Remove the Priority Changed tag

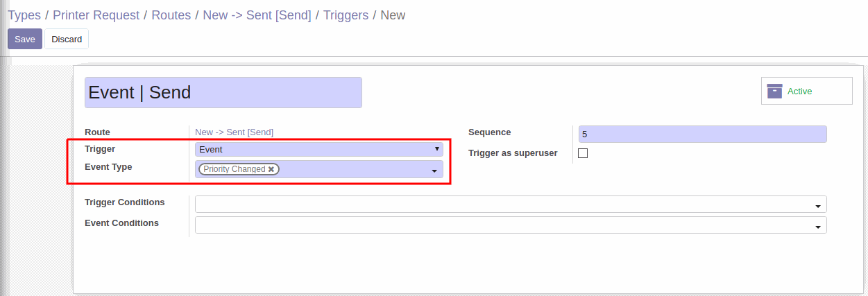coord(271,169)
